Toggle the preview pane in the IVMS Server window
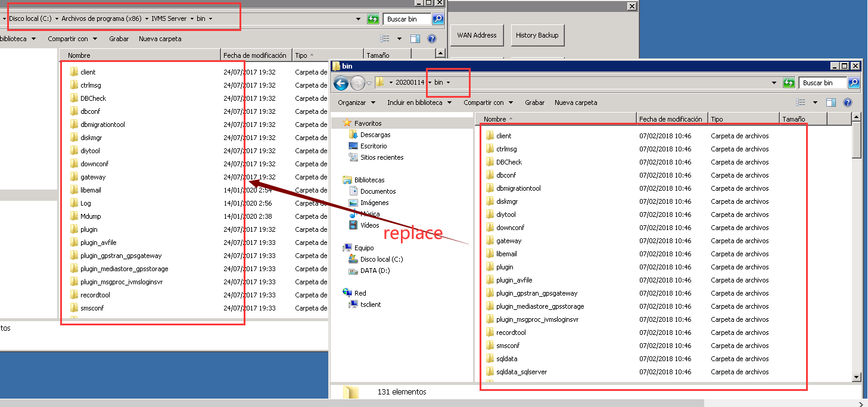Image resolution: width=868 pixels, height=407 pixels. click(415, 39)
